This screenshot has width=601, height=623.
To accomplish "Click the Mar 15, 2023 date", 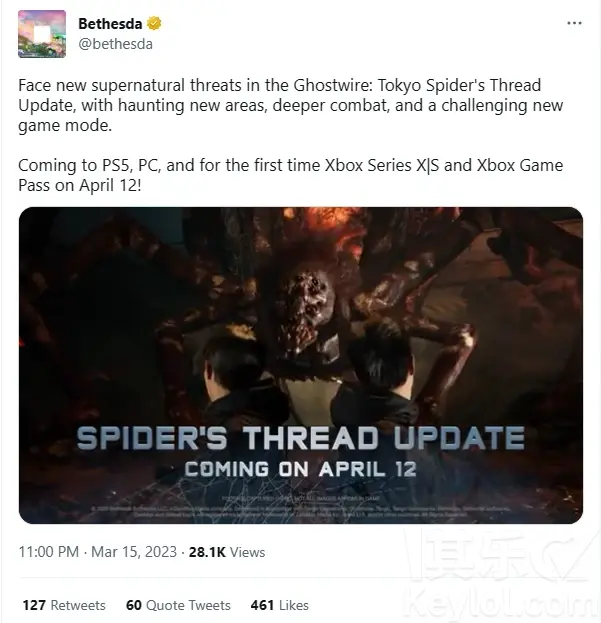I will pos(134,552).
